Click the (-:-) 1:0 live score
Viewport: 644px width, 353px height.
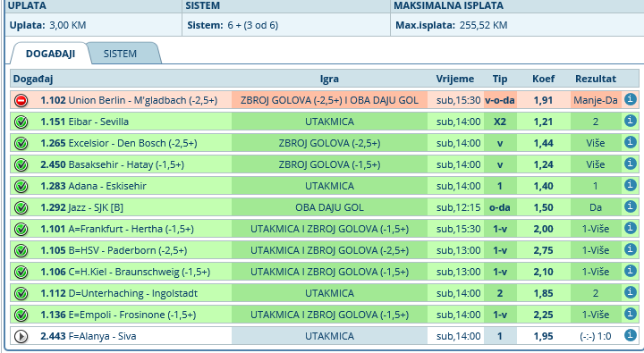[596, 336]
